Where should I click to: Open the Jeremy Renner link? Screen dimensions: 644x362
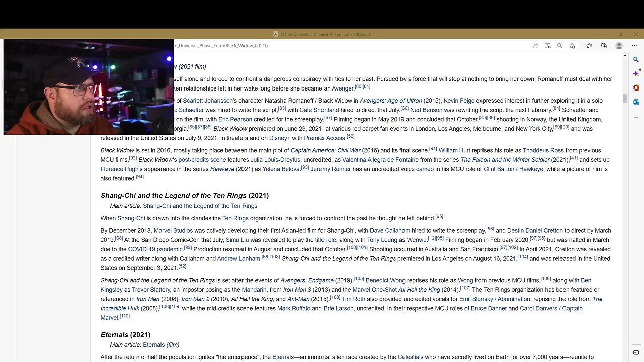[x=331, y=169]
